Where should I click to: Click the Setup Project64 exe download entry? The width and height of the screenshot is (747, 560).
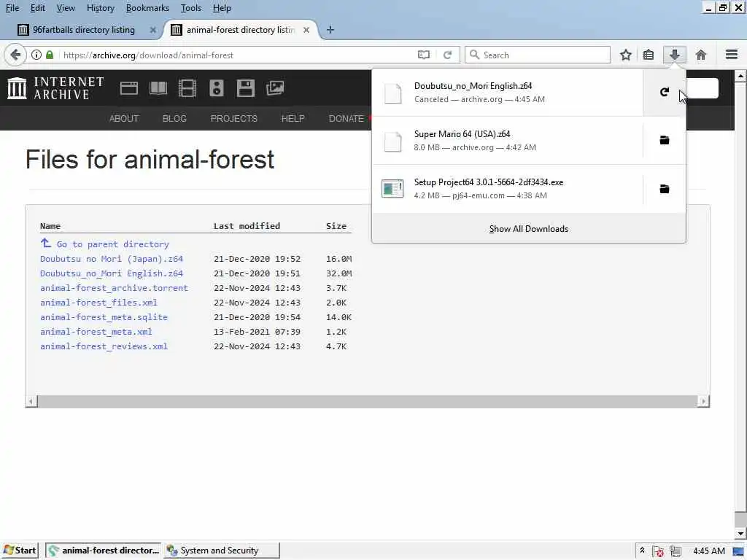(x=508, y=189)
